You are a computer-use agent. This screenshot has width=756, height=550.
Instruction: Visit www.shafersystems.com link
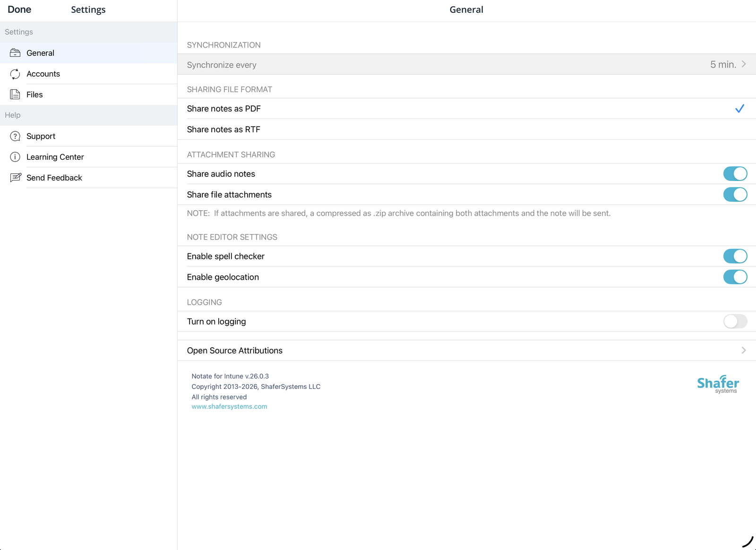(229, 406)
